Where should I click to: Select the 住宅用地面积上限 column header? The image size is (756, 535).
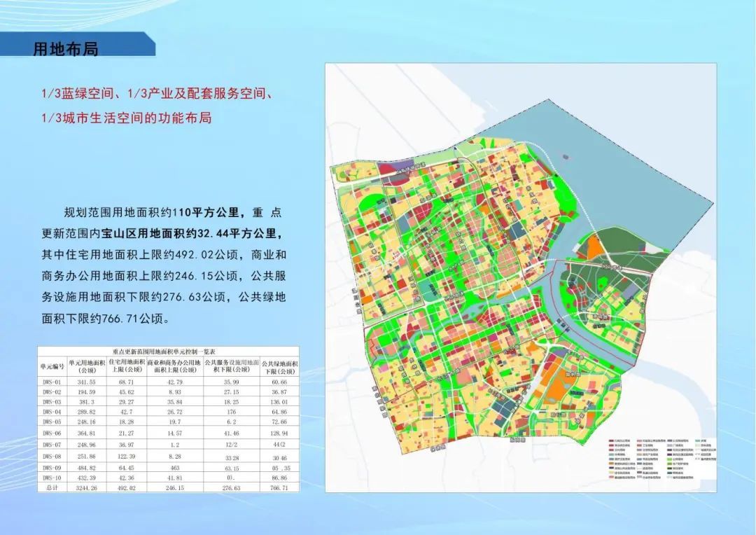point(126,366)
